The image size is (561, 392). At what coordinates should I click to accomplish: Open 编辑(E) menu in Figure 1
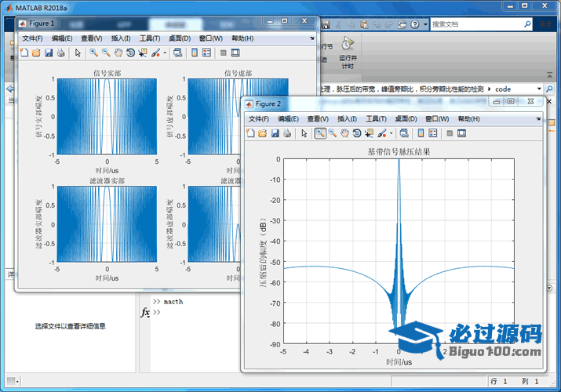pyautogui.click(x=61, y=38)
